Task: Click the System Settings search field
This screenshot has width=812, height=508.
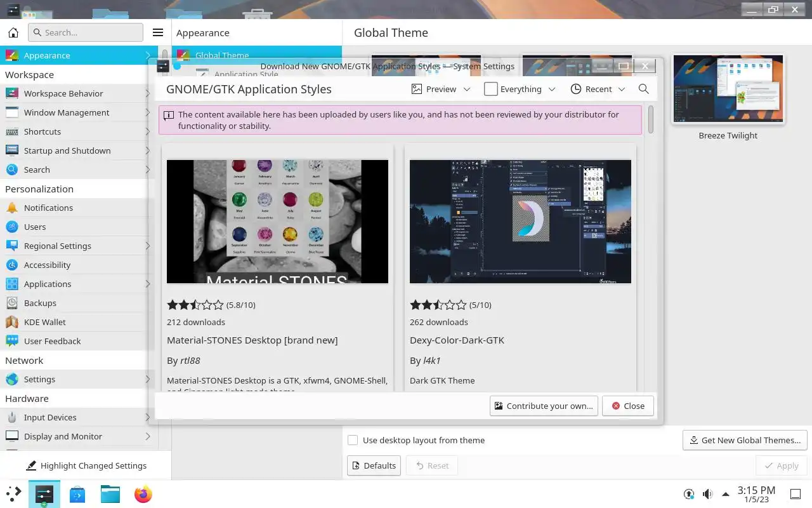Action: pyautogui.click(x=86, y=32)
